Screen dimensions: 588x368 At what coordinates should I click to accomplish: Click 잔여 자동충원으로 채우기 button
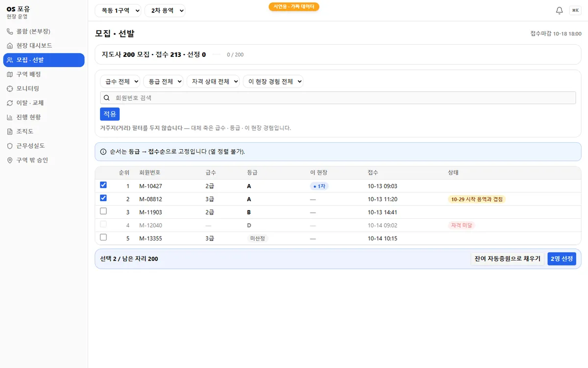[508, 259]
